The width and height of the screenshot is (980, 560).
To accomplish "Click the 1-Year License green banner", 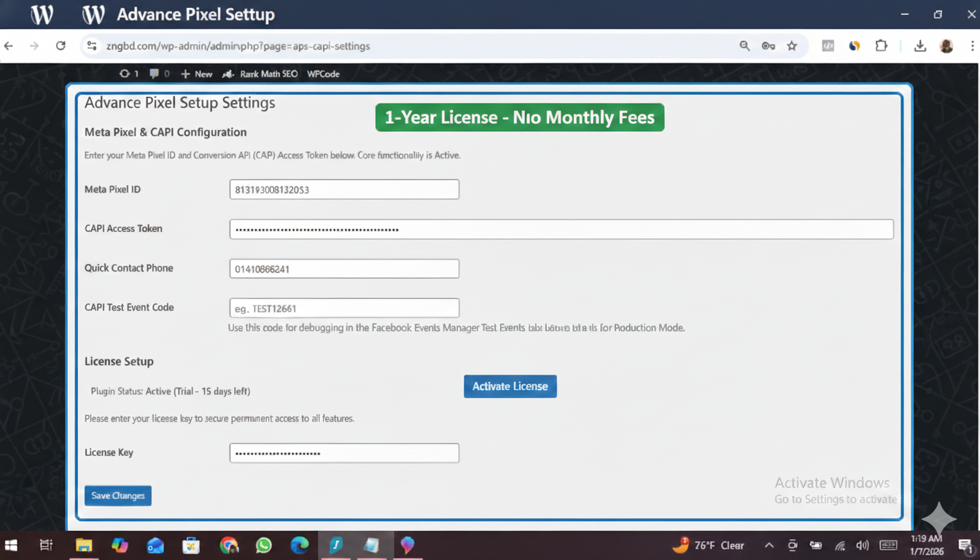I will coord(520,117).
